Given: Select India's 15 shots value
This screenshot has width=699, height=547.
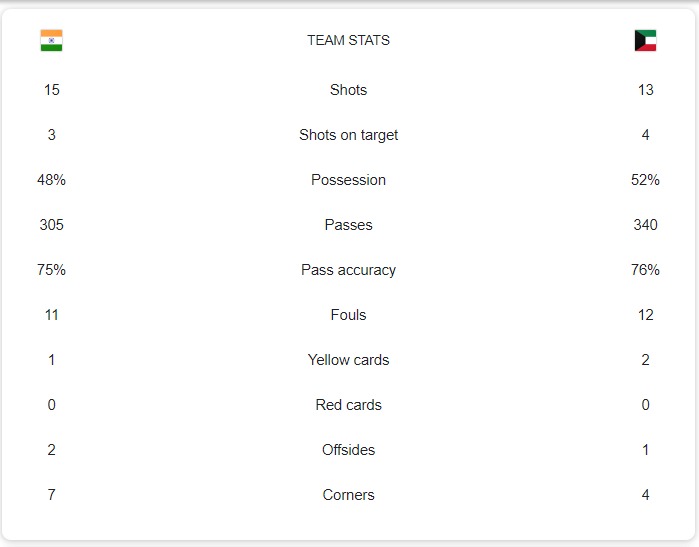Looking at the screenshot, I should [x=51, y=90].
